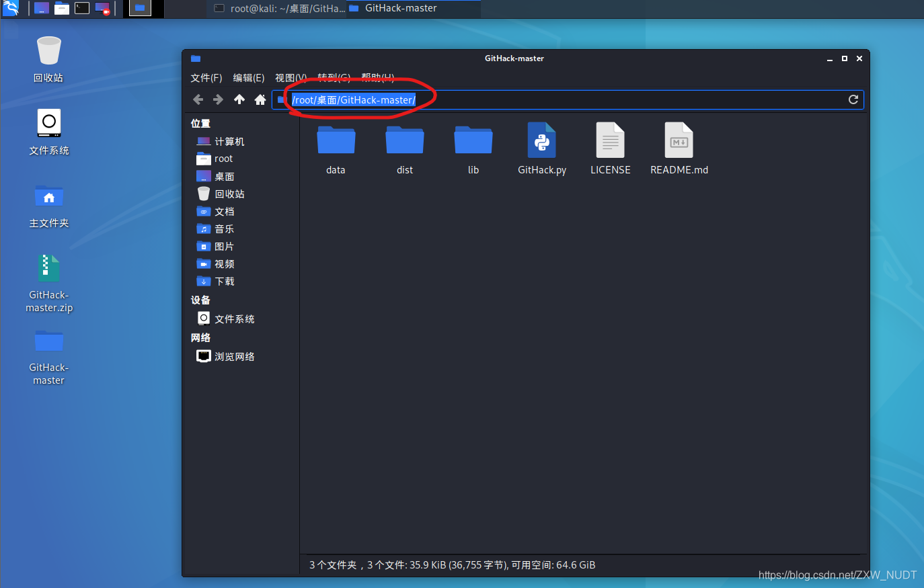
Task: Open the README.md file
Action: point(679,148)
